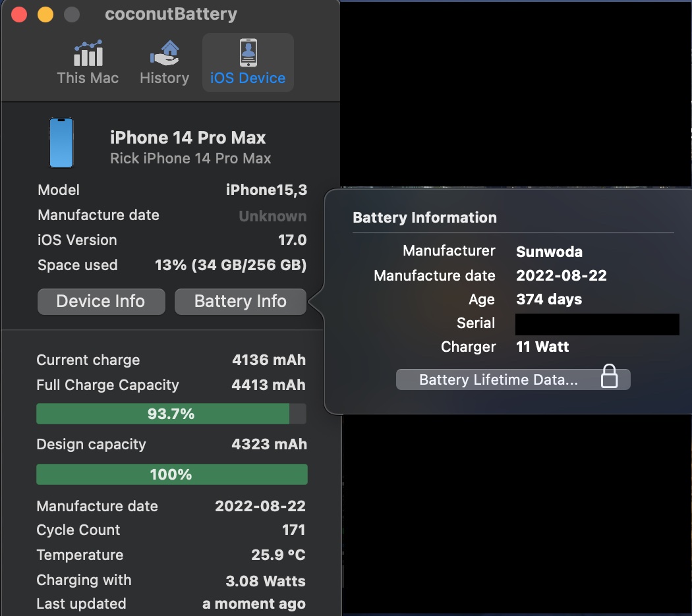Image resolution: width=692 pixels, height=616 pixels.
Task: Minimize the window with the yellow button
Action: (x=45, y=14)
